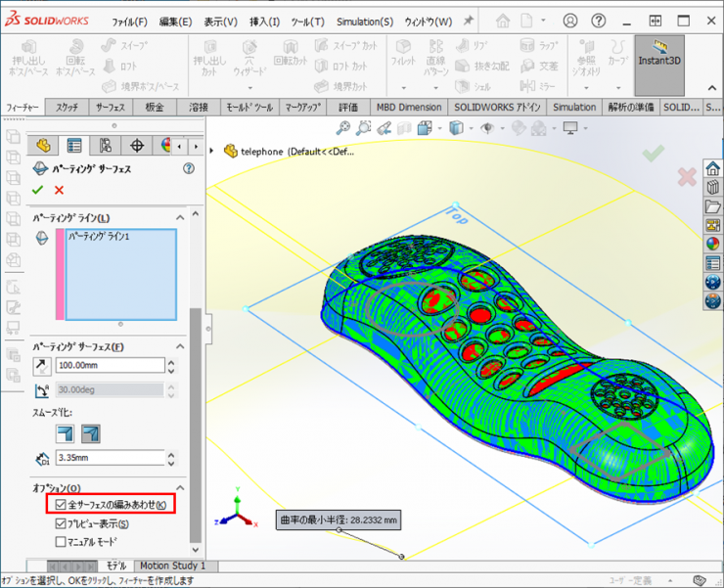Switch to the MBD Dimension tab
Image resolution: width=724 pixels, height=588 pixels.
click(x=407, y=107)
